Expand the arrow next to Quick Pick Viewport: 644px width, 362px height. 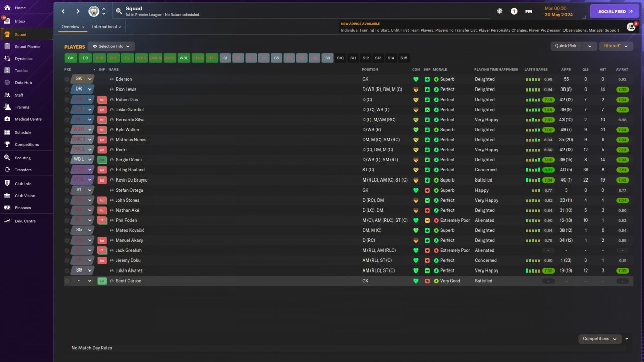(x=589, y=46)
